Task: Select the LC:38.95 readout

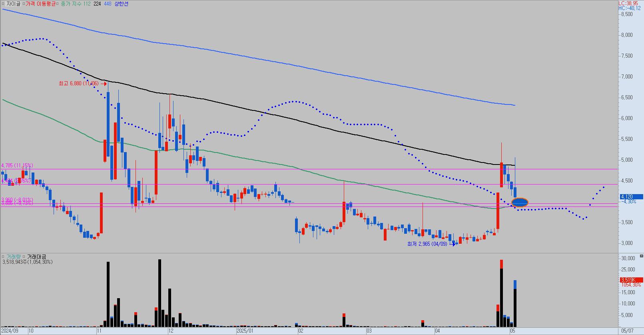Action: click(x=629, y=3)
